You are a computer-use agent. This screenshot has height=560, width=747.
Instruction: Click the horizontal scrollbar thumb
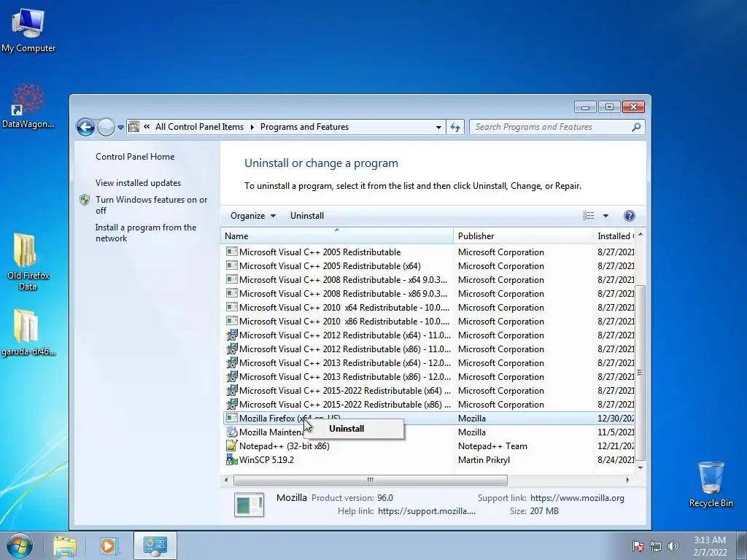click(x=370, y=480)
